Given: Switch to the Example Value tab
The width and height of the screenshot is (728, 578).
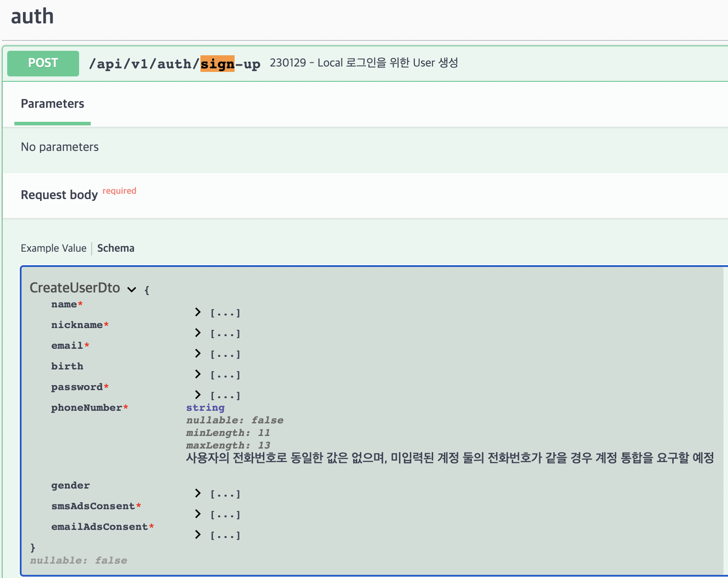Looking at the screenshot, I should point(53,248).
